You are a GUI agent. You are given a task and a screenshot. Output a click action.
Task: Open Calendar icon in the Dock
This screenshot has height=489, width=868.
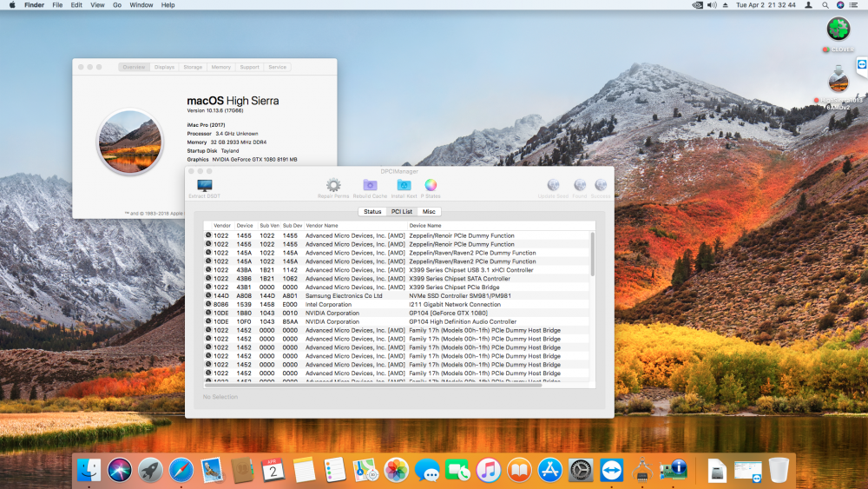coord(273,470)
